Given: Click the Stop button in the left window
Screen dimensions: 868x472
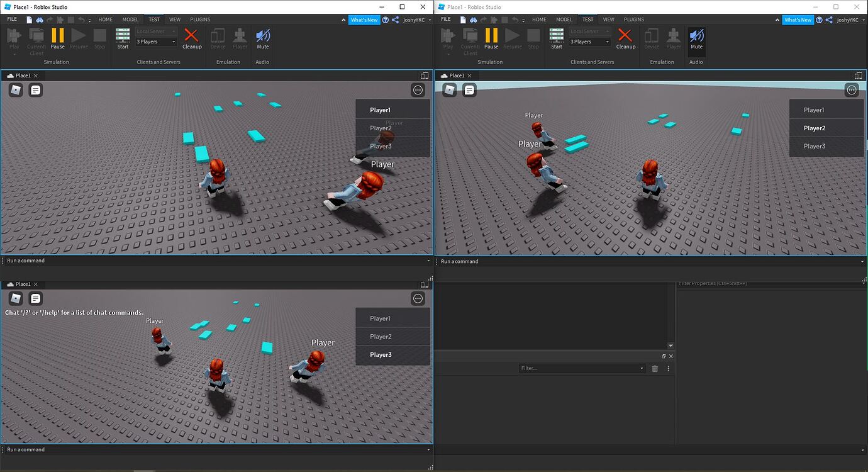Looking at the screenshot, I should (99, 38).
